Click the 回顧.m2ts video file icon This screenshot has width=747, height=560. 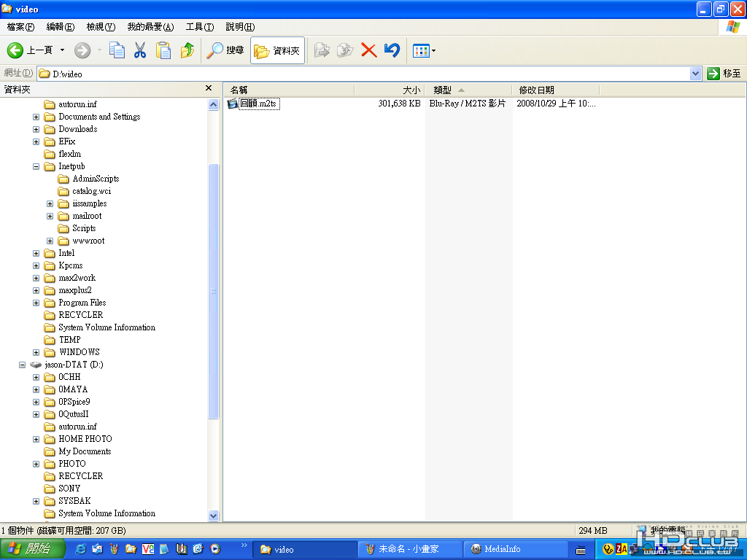point(232,104)
